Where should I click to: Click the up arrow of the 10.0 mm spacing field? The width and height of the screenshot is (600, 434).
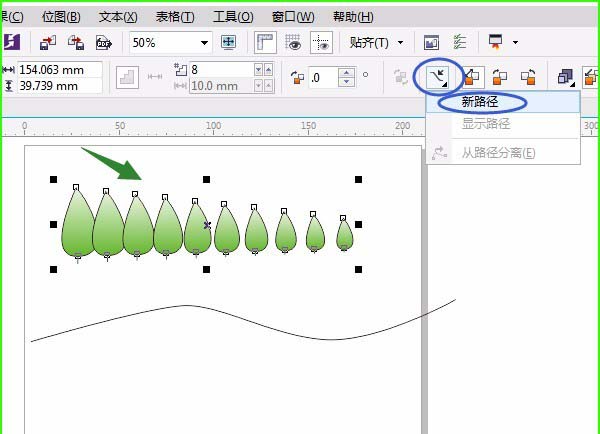[269, 86]
